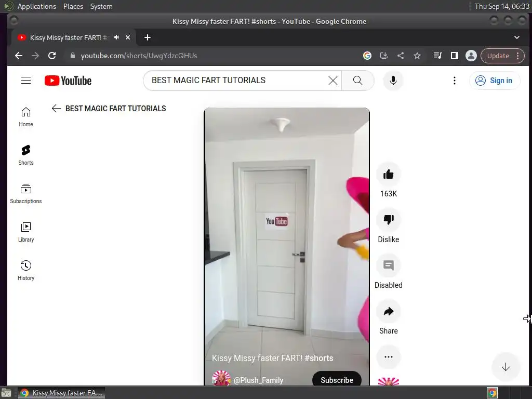Click the Chrome icon in bottom-right panel
The height and width of the screenshot is (399, 532).
[x=493, y=393]
